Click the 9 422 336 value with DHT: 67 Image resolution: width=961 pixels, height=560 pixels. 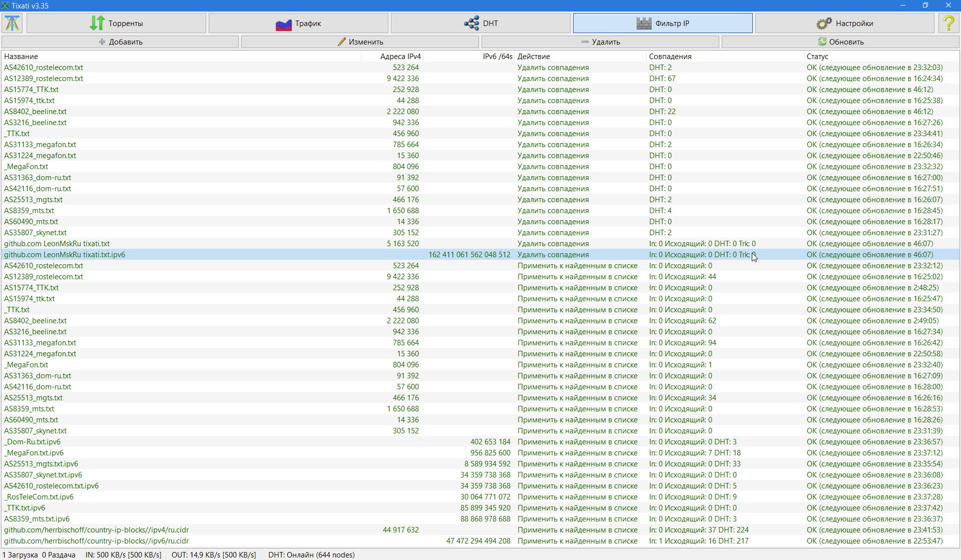403,79
